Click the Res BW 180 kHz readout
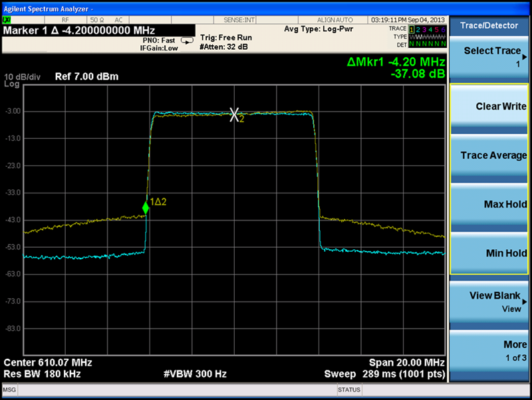The width and height of the screenshot is (532, 400). (x=42, y=374)
